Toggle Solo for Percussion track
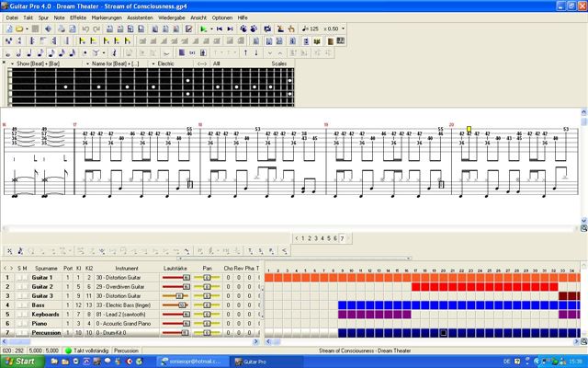Viewport: 588px width, 368px height. click(19, 333)
